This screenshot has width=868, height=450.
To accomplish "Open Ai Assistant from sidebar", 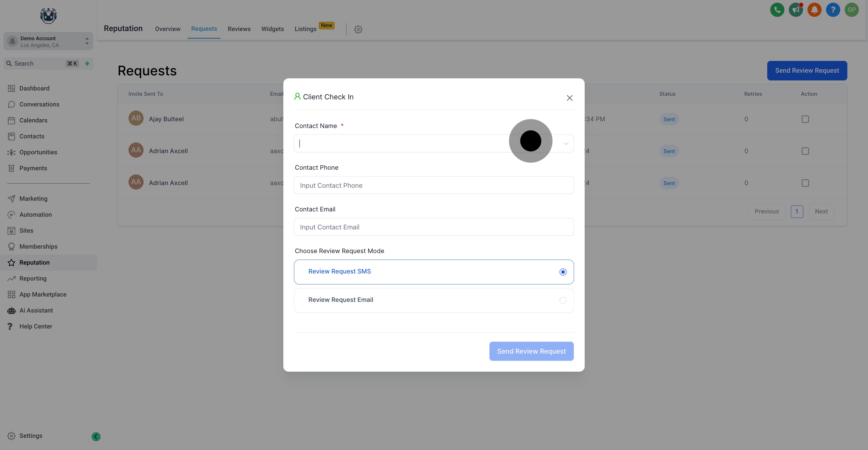I will pos(36,310).
